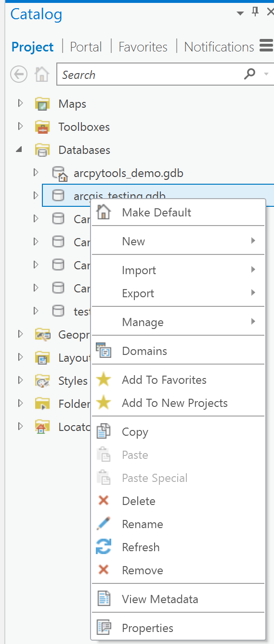Viewport: 274px width, 644px height.
Task: Click the Refresh arrows icon
Action: click(x=104, y=547)
